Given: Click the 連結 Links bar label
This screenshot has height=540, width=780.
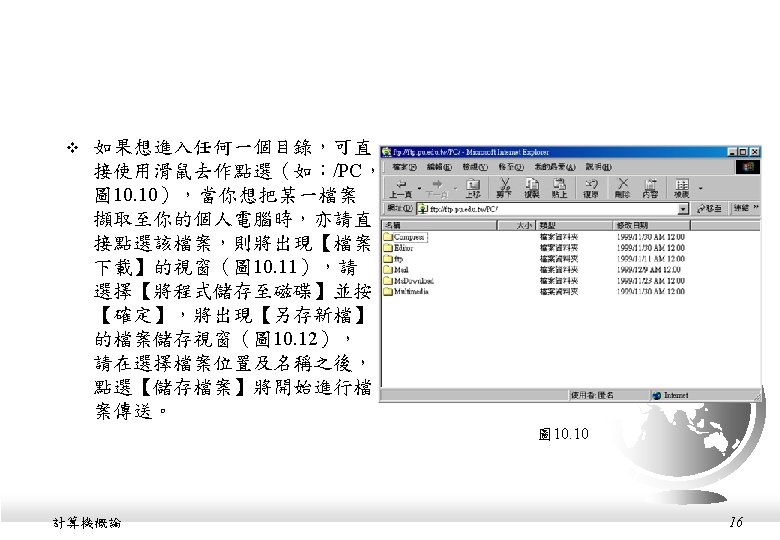Looking at the screenshot, I should 741,208.
